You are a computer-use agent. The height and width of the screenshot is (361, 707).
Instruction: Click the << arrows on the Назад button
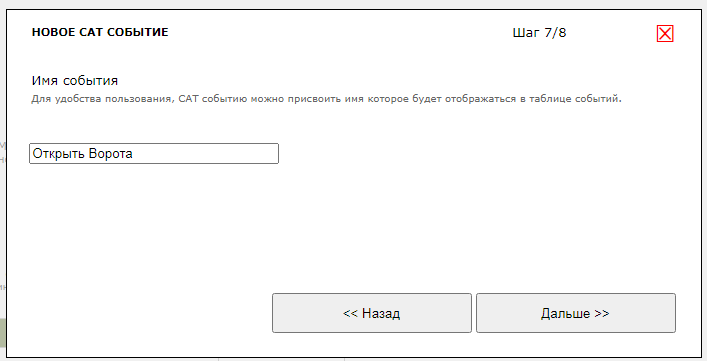click(350, 314)
